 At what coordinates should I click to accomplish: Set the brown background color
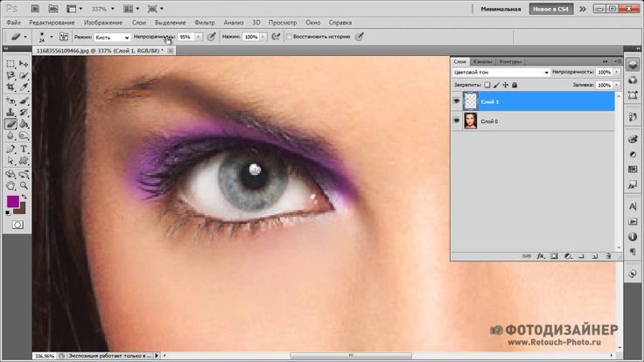pos(22,211)
